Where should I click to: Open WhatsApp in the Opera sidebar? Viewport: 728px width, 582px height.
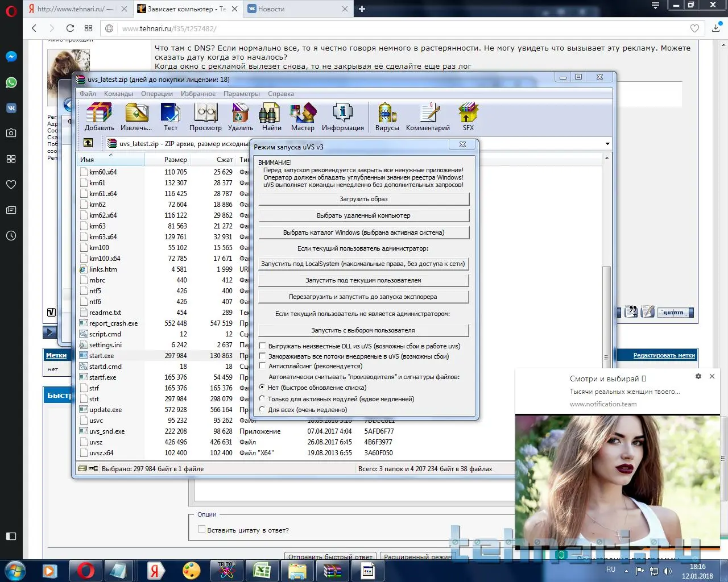[11, 82]
